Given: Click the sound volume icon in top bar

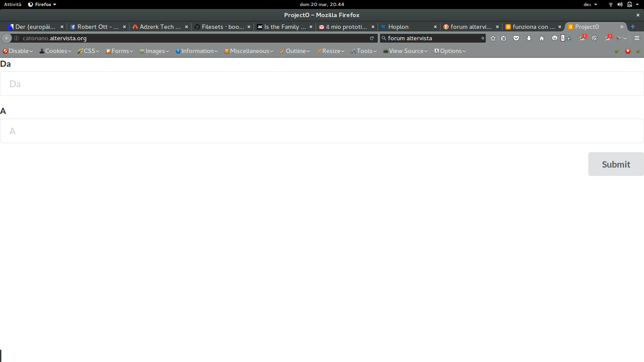Looking at the screenshot, I should coord(620,4).
